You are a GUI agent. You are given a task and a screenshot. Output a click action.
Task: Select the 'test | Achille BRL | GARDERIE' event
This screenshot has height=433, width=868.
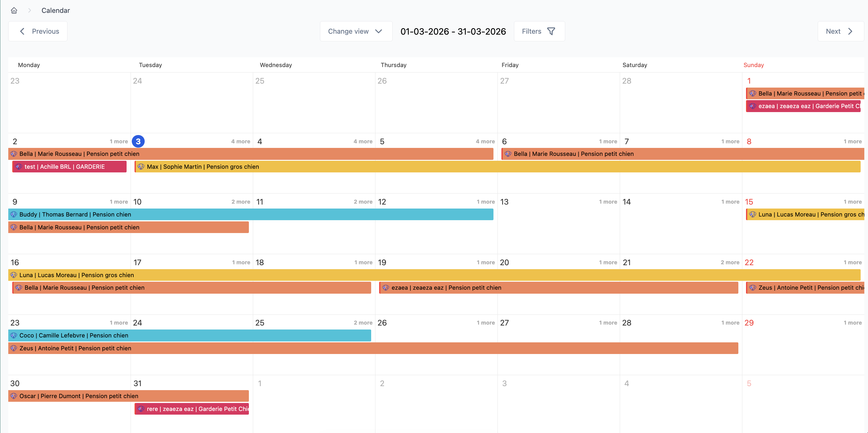69,167
